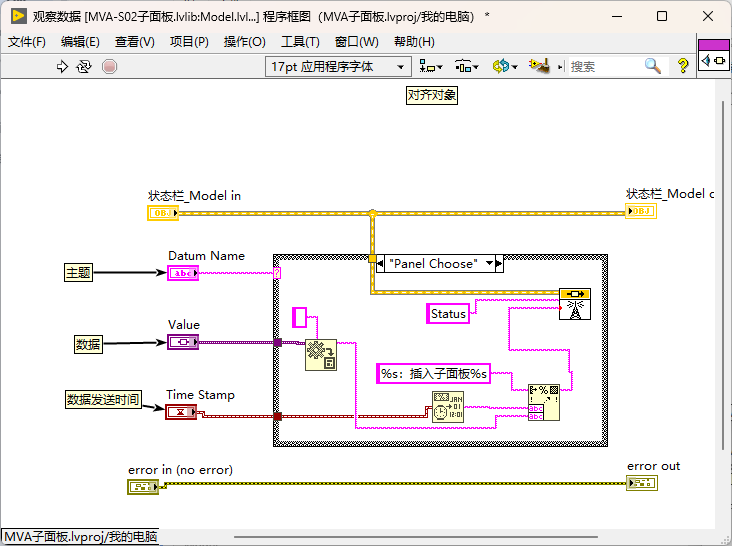Open the 查看(V) menu
The image size is (732, 546).
click(134, 42)
